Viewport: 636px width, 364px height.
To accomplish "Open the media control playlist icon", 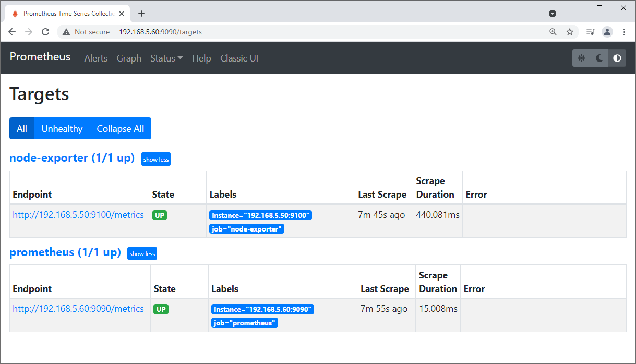I will (x=590, y=32).
